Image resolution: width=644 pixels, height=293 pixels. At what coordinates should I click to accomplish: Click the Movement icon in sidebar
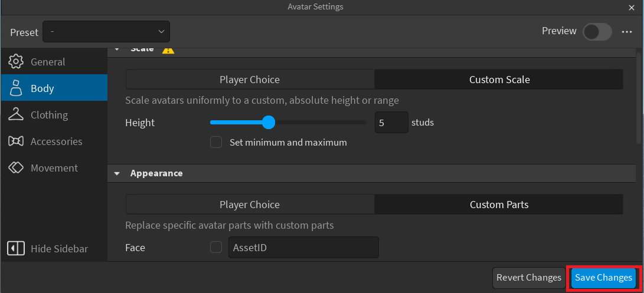point(16,168)
